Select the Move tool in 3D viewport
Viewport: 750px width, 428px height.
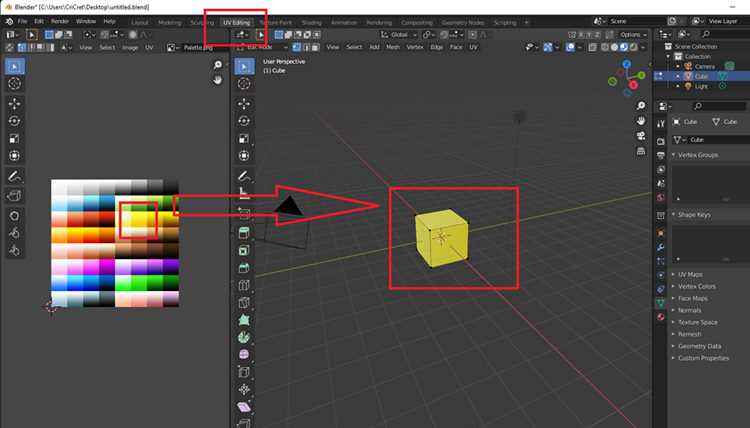point(244,104)
